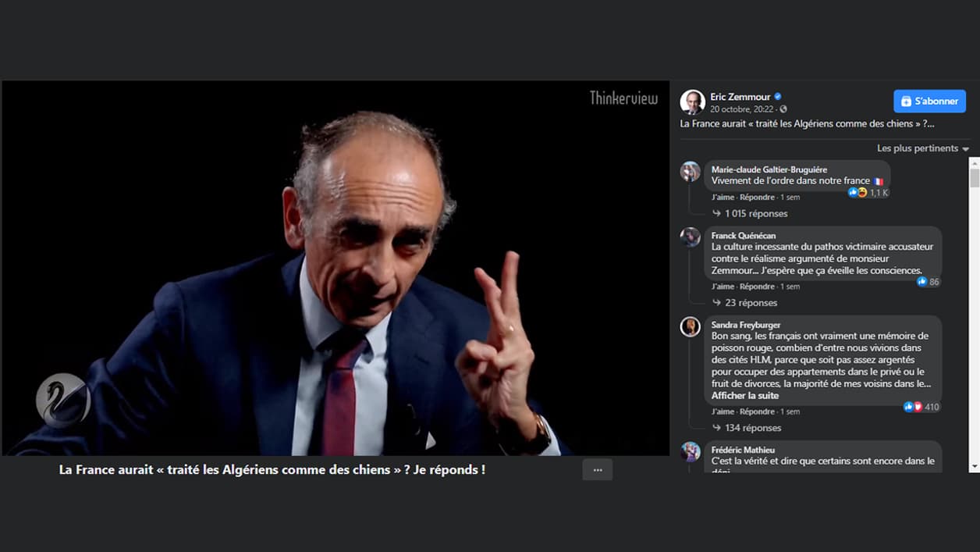
Task: Click the scroll up arrow of the comments scrollbar
Action: point(975,162)
